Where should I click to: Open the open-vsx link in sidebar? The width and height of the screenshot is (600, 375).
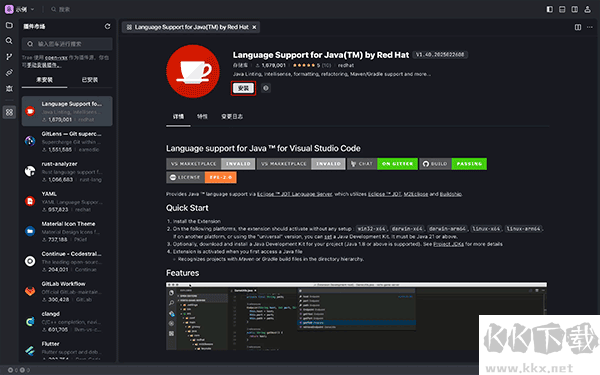tap(56, 58)
